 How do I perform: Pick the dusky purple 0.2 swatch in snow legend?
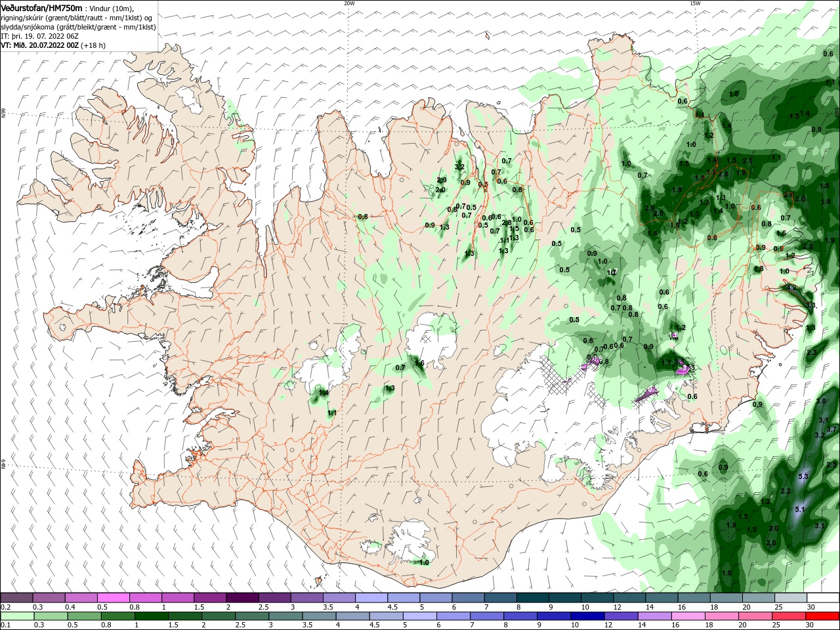coord(16,598)
